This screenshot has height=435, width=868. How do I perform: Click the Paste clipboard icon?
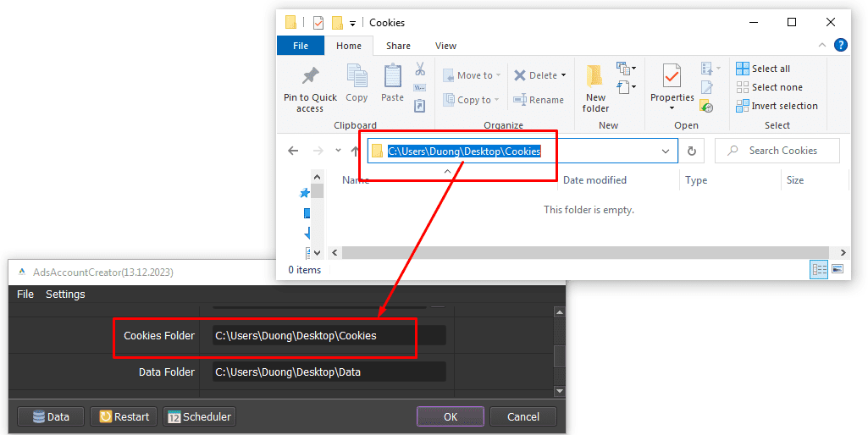pyautogui.click(x=392, y=76)
